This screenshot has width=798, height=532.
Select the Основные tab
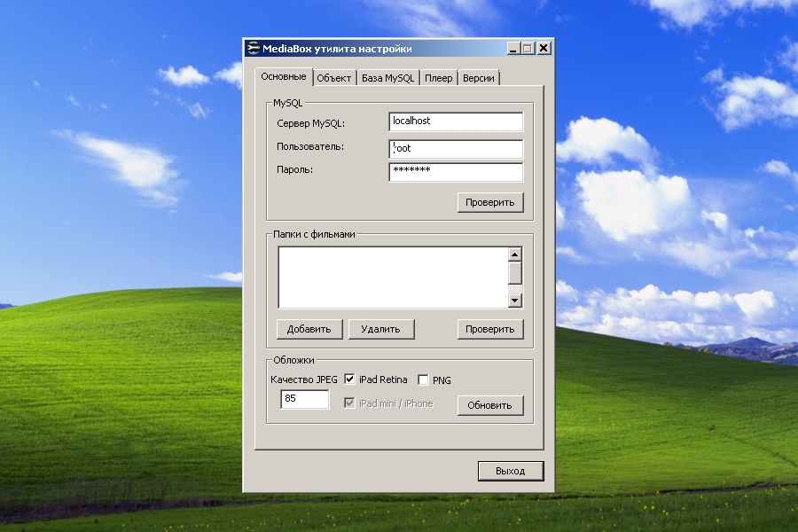coord(284,77)
